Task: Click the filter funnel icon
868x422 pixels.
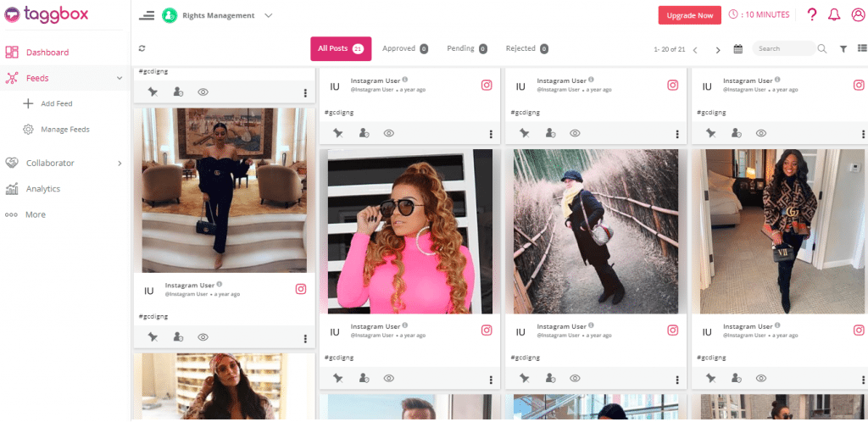Action: point(843,49)
